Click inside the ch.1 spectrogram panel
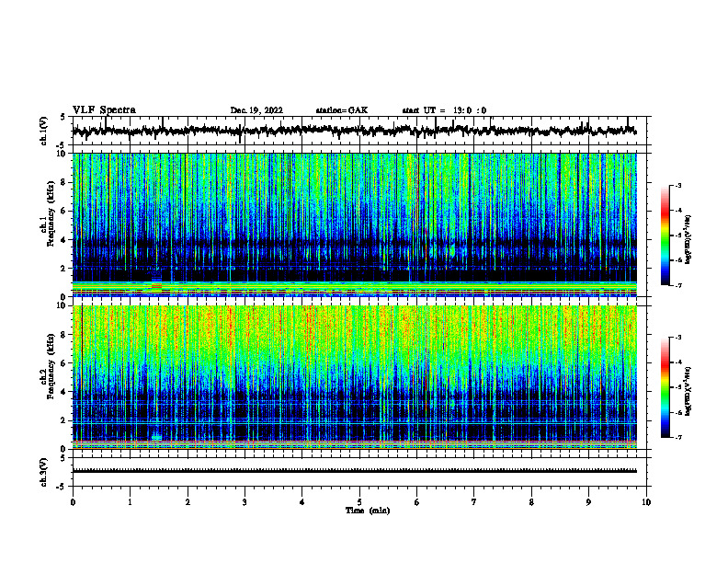728x563 pixels. (354, 224)
